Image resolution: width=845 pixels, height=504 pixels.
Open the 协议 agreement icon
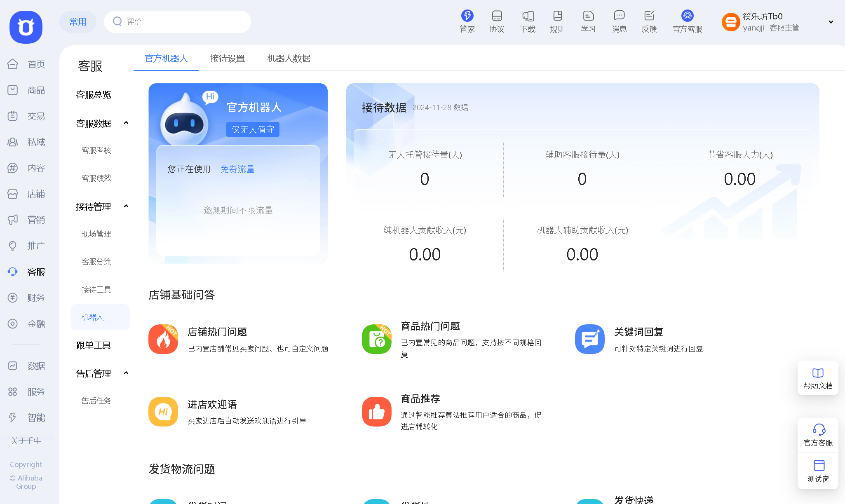tap(497, 21)
